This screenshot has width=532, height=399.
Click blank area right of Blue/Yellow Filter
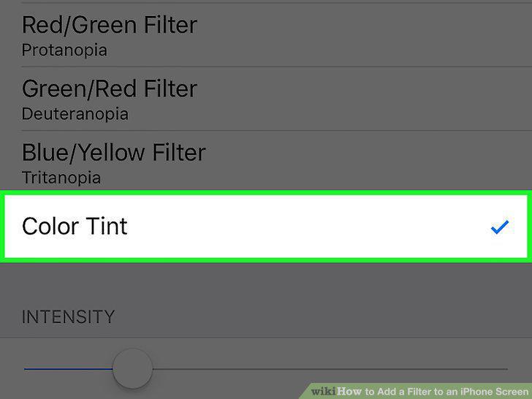click(x=368, y=161)
